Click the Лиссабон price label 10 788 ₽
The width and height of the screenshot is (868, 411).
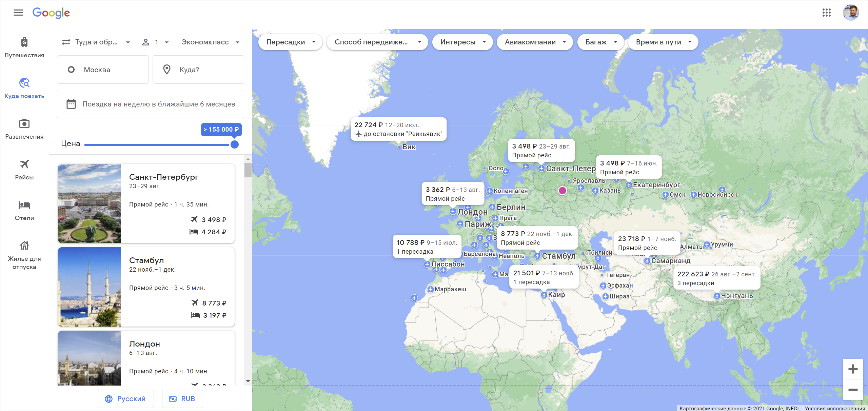click(x=427, y=247)
